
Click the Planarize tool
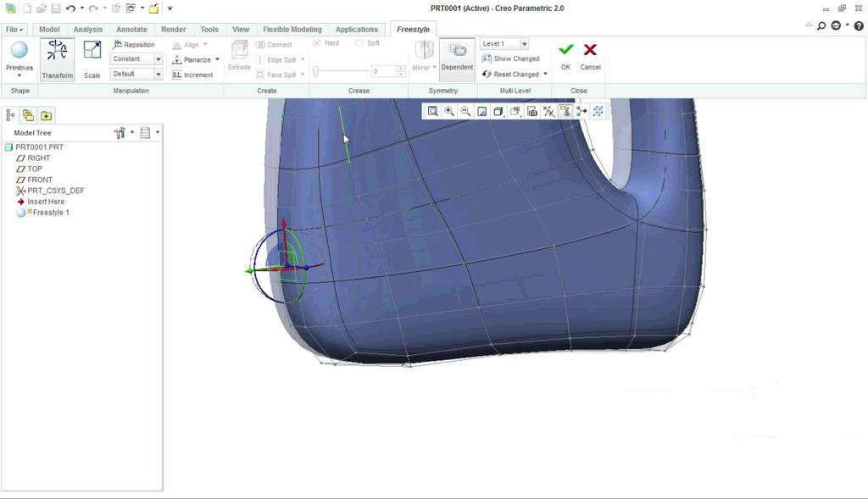[x=192, y=59]
